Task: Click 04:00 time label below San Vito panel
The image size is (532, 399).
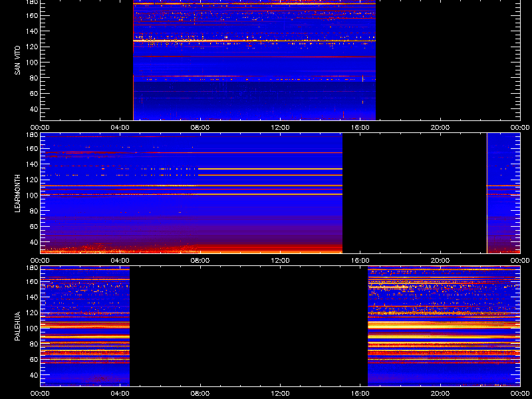Action: 120,128
